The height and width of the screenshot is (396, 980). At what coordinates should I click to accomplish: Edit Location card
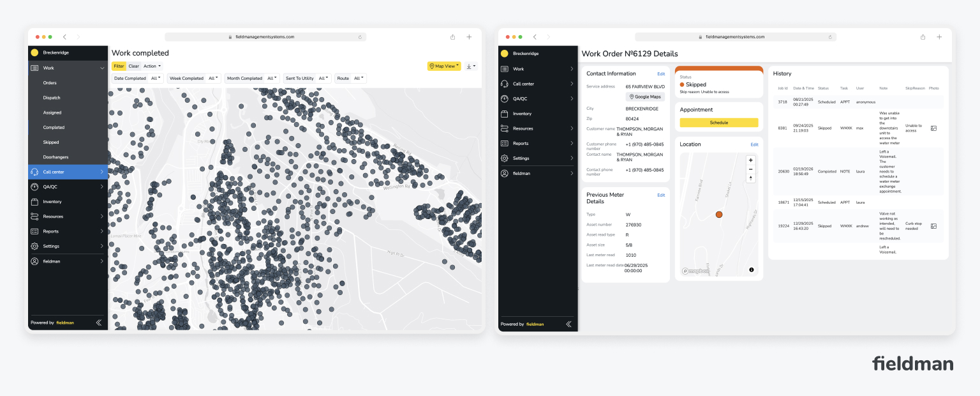pyautogui.click(x=755, y=144)
